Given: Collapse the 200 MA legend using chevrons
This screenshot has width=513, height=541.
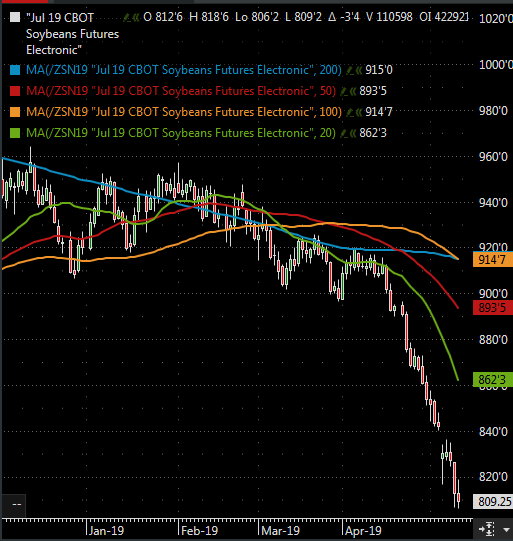Looking at the screenshot, I should [359, 71].
